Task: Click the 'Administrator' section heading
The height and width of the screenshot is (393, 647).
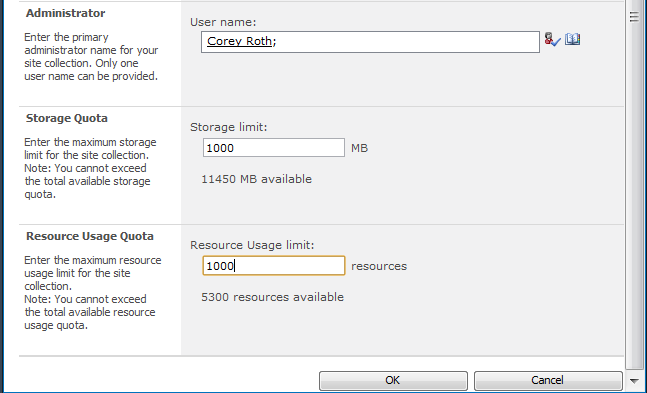Action: [x=66, y=13]
